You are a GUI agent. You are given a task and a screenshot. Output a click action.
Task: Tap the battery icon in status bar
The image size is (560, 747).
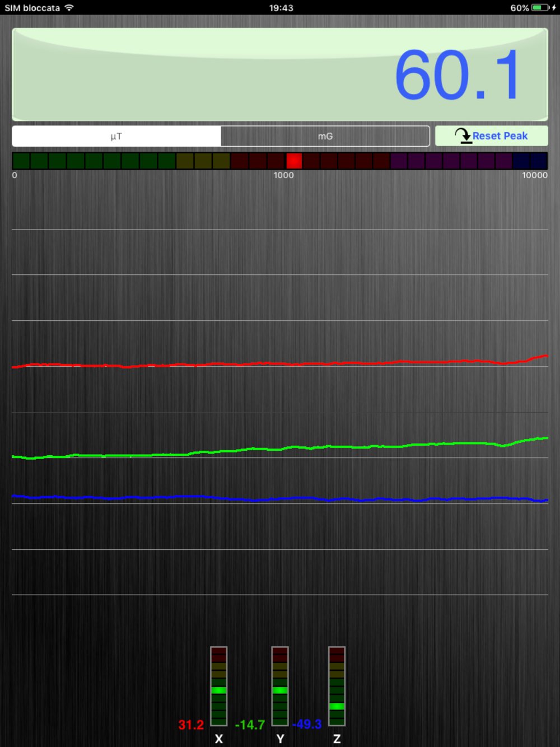[540, 8]
